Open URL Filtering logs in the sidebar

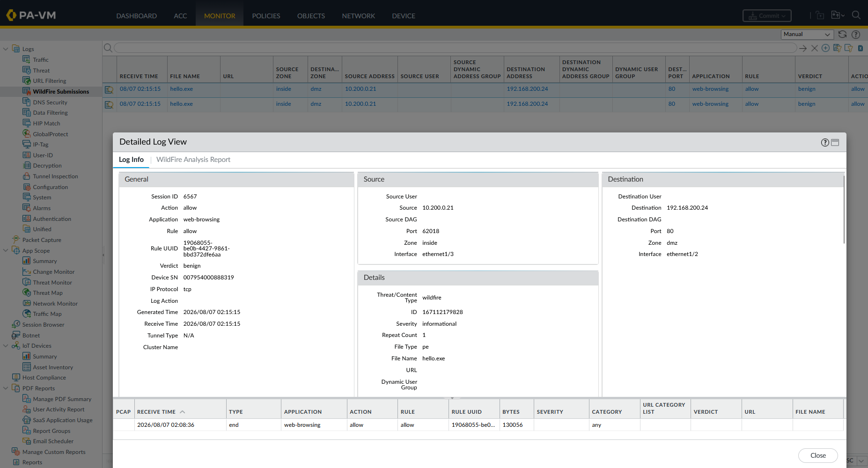pos(49,81)
